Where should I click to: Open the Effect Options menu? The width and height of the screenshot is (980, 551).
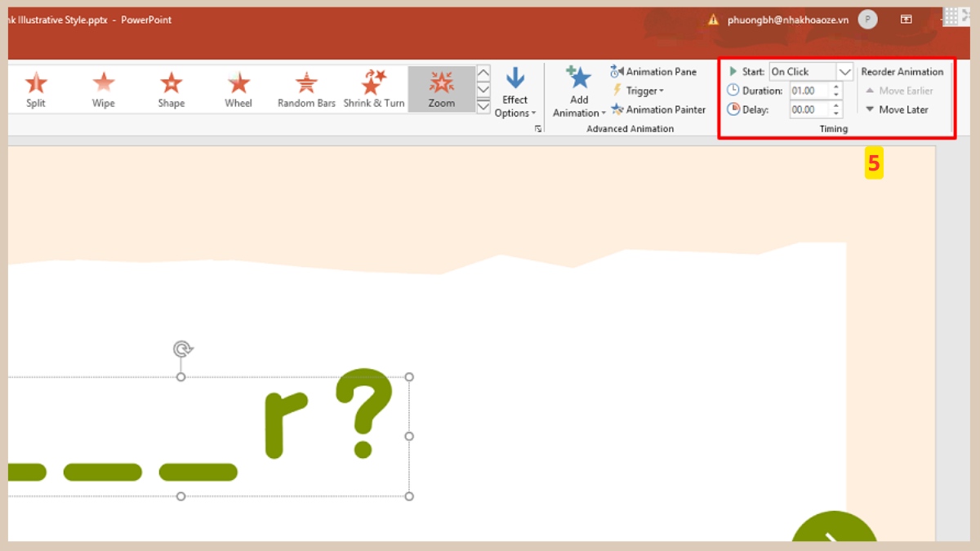pyautogui.click(x=514, y=91)
